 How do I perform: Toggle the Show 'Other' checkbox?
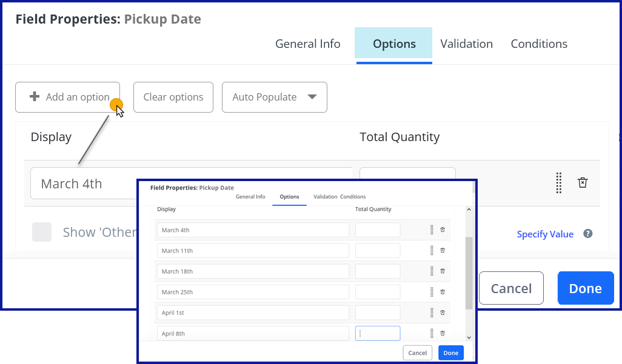click(42, 232)
